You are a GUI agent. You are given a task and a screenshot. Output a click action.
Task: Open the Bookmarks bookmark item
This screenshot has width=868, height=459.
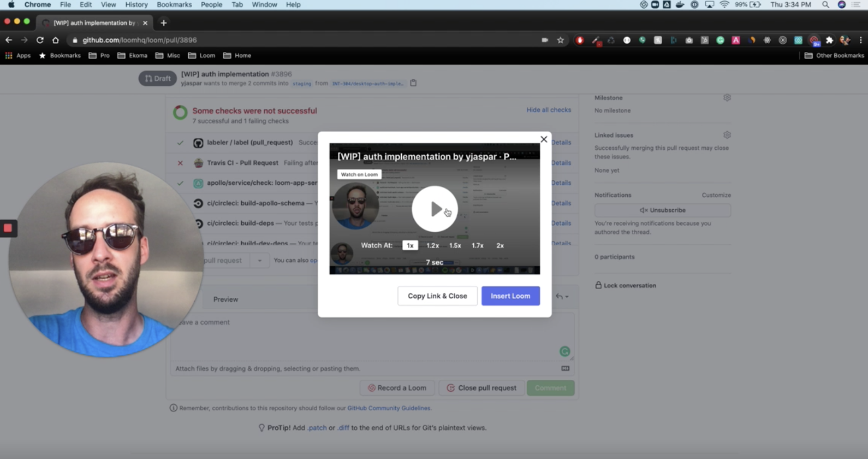[60, 55]
